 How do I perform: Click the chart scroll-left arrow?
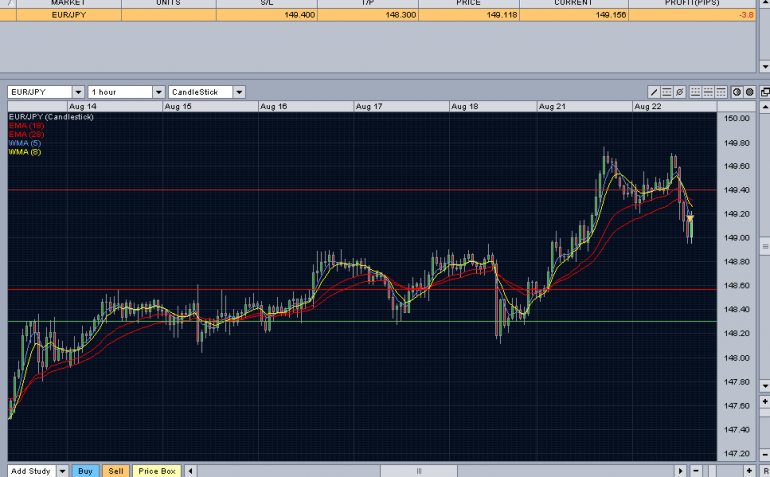pos(191,471)
